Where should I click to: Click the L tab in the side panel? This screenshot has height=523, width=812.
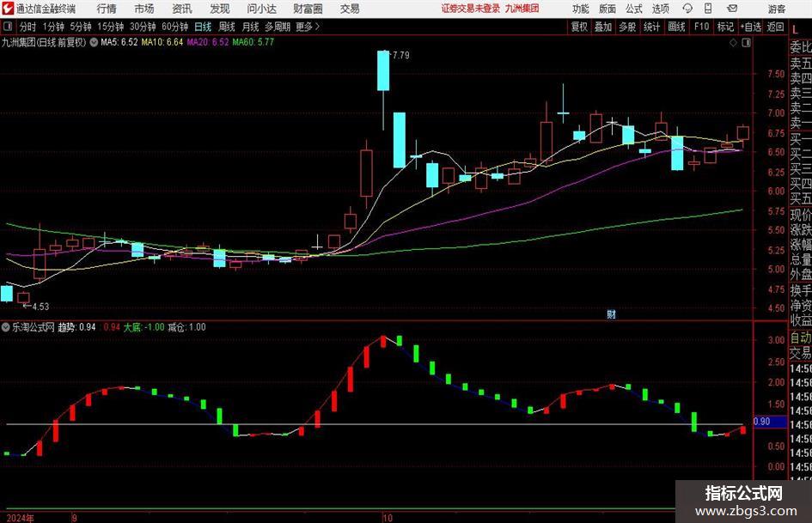[x=795, y=30]
